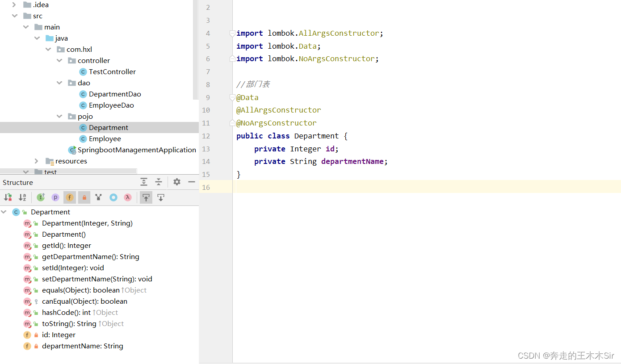Screen dimensions: 621x364
Task: Toggle Sort Alphabetically in Structure
Action: [22, 197]
